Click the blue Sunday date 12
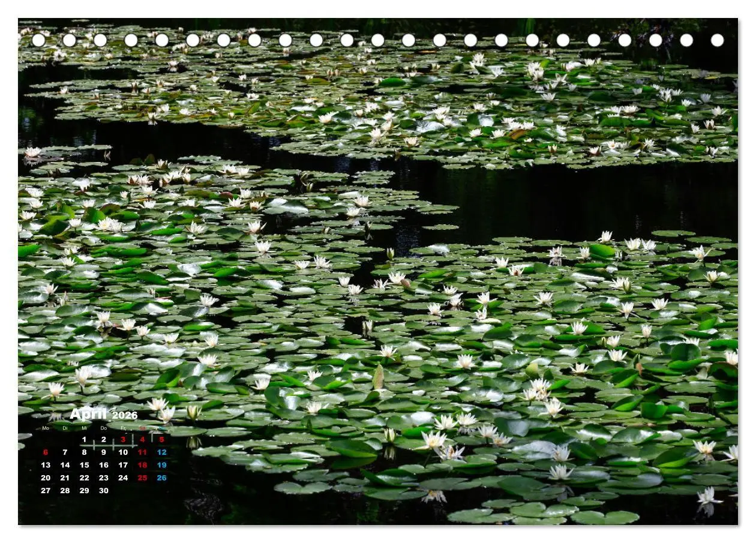The height and width of the screenshot is (543, 756). coord(161,452)
